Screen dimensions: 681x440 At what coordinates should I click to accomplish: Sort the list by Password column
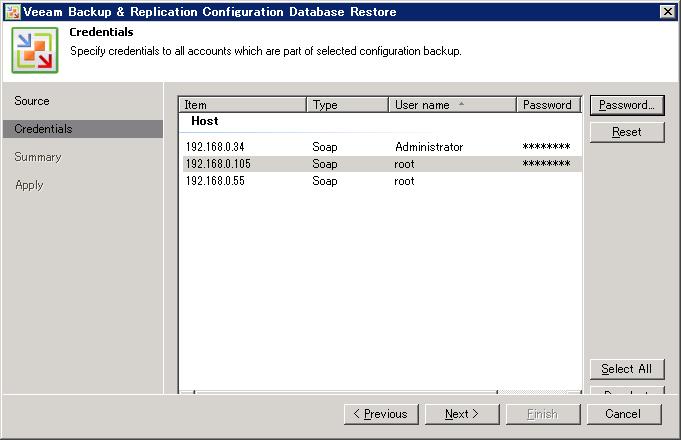[549, 105]
